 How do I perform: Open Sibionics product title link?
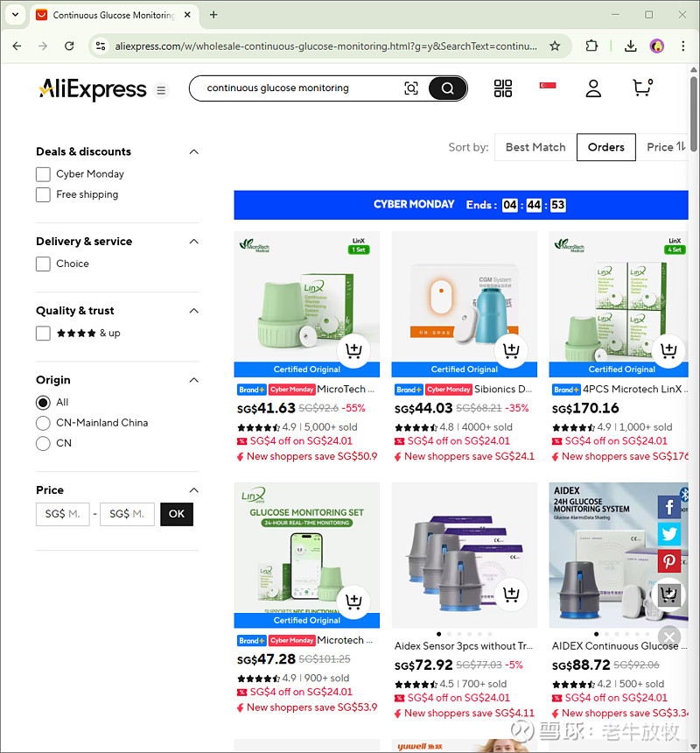(503, 390)
